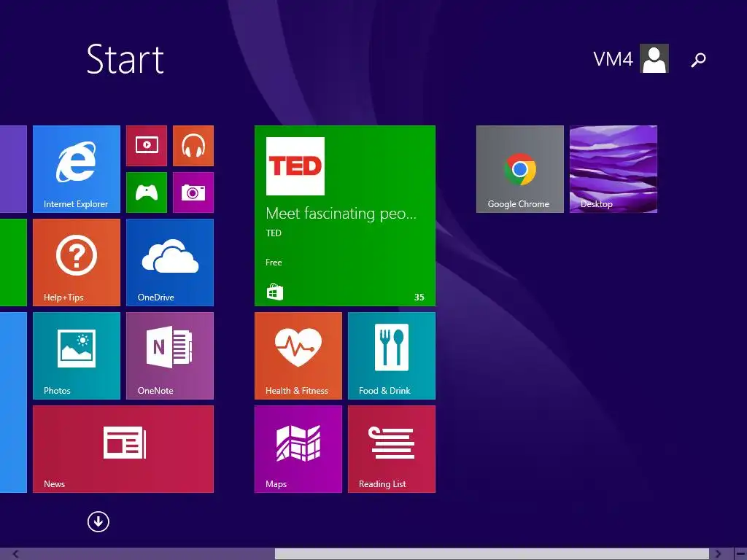Click the zoom-out minus button in bottom corner
This screenshot has height=560, width=747.
(740, 554)
